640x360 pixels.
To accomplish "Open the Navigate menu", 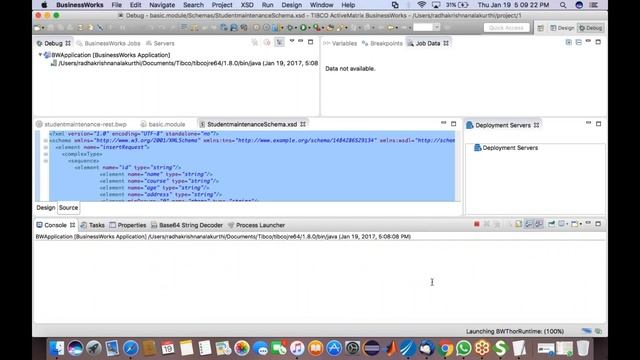I will click(x=162, y=5).
